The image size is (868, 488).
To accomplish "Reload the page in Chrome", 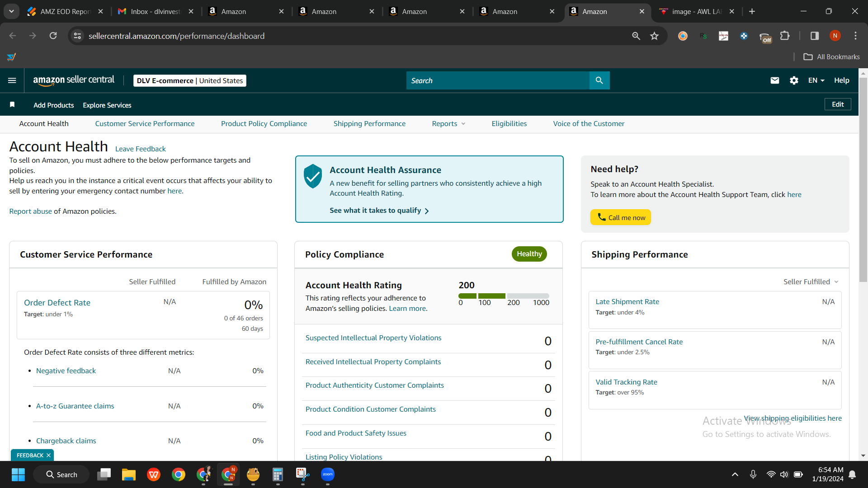I will (53, 36).
